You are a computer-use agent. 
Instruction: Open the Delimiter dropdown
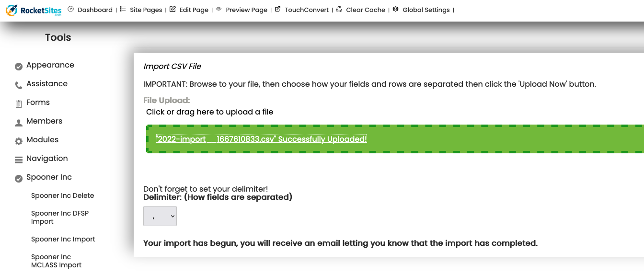tap(160, 216)
